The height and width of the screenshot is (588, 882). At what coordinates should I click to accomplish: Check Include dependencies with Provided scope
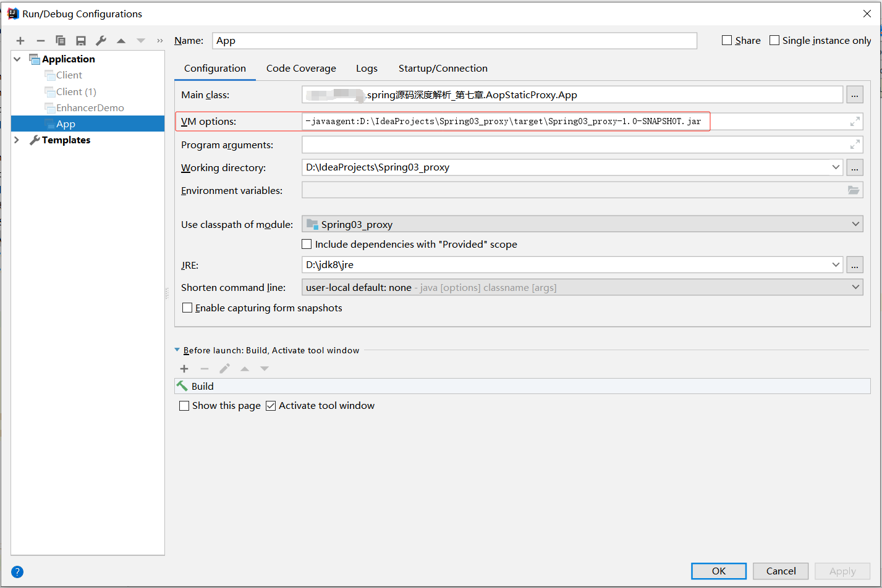[x=307, y=244]
